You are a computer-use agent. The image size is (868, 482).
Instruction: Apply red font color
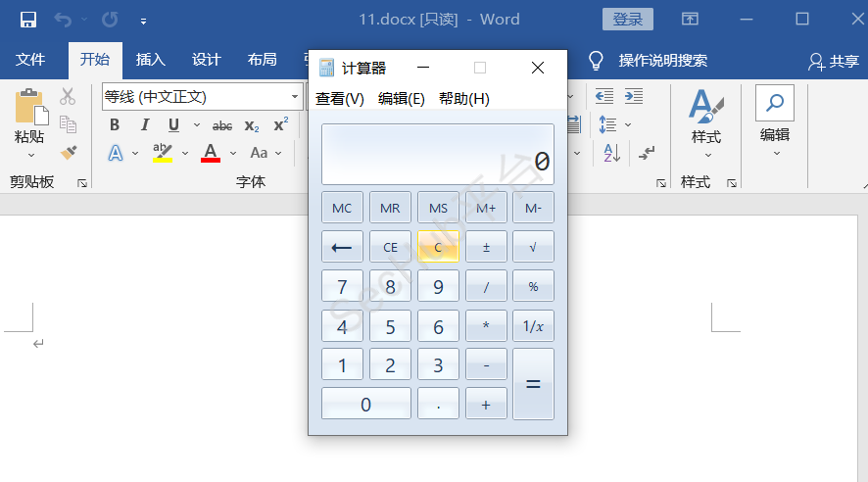tap(211, 153)
